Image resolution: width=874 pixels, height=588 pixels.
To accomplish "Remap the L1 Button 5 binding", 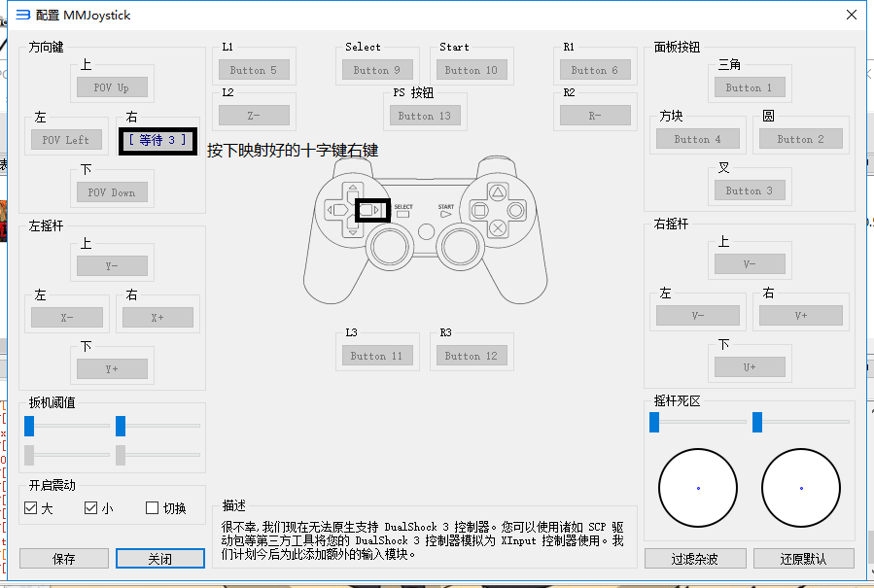I will (x=254, y=70).
